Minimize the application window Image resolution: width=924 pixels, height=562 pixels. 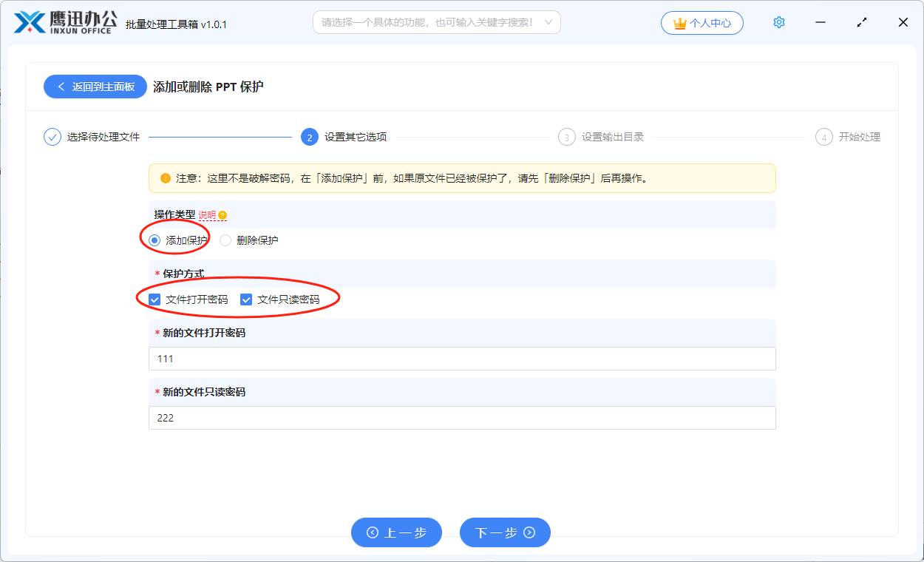pos(821,22)
